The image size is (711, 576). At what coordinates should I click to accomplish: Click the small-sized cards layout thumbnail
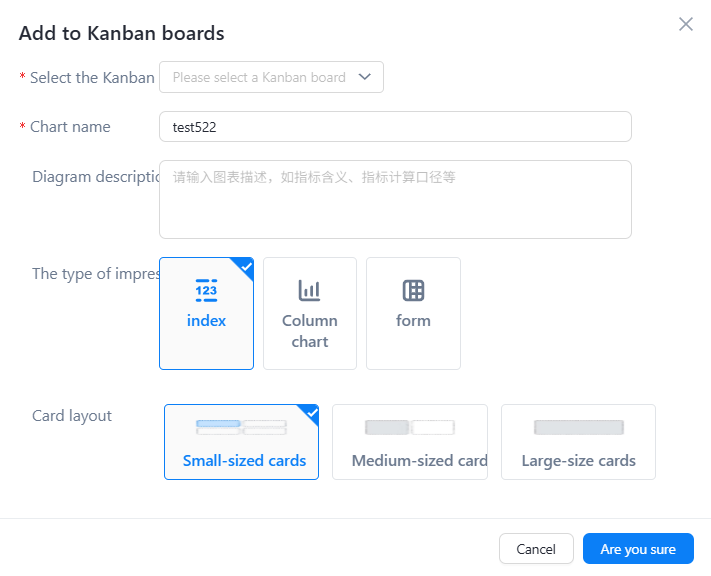pyautogui.click(x=241, y=427)
